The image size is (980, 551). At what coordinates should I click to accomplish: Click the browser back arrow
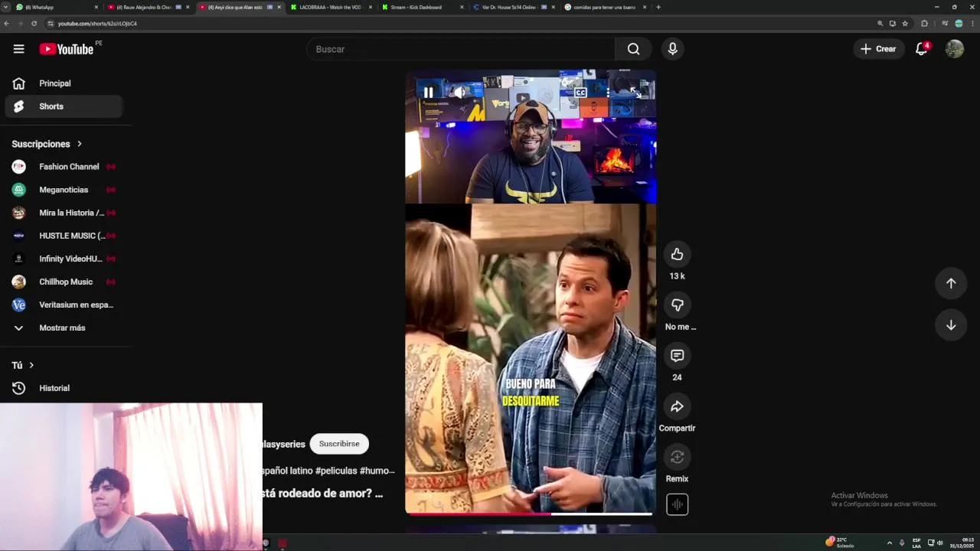pyautogui.click(x=7, y=24)
